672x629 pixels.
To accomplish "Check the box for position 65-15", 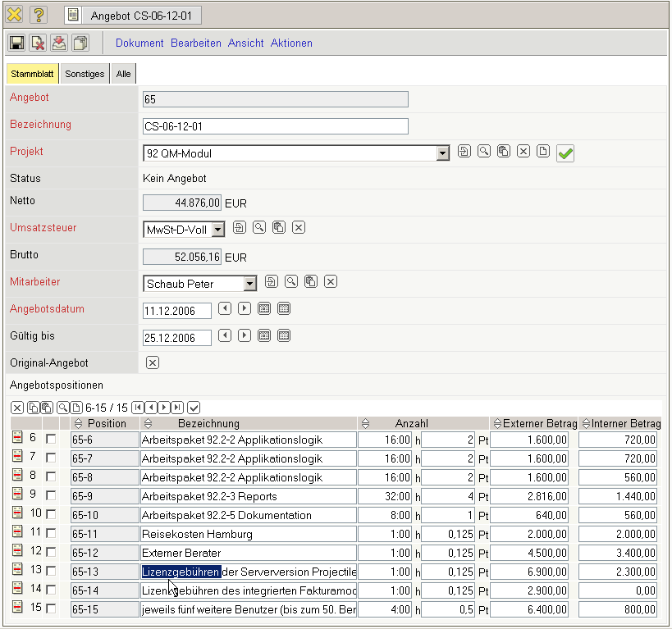I will point(51,609).
